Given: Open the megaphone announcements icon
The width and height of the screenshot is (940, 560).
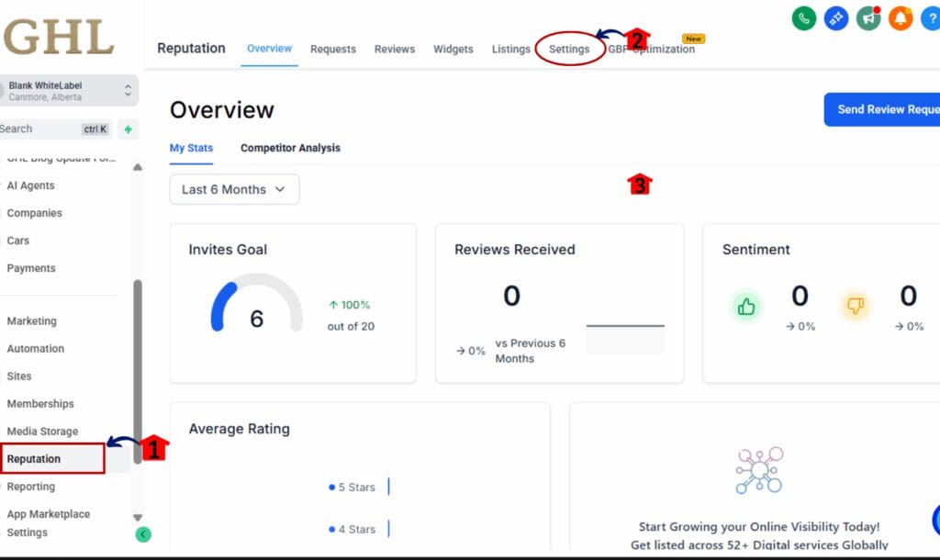Looking at the screenshot, I should (x=868, y=17).
